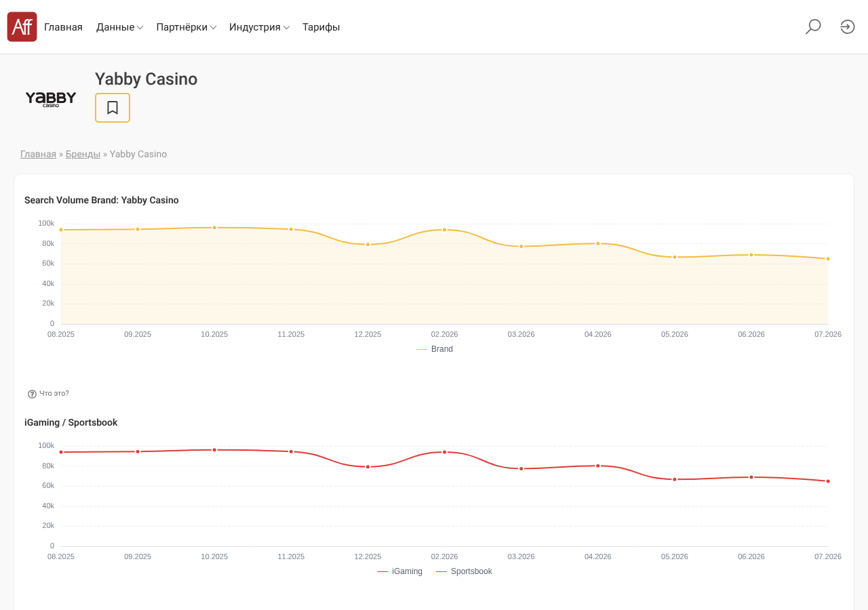This screenshot has width=868, height=610.
Task: Click the 02.2026 point on Brand chart
Action: pos(445,230)
